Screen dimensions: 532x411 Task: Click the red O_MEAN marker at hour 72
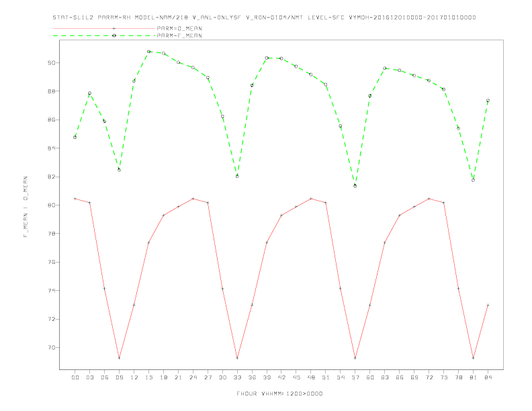429,199
